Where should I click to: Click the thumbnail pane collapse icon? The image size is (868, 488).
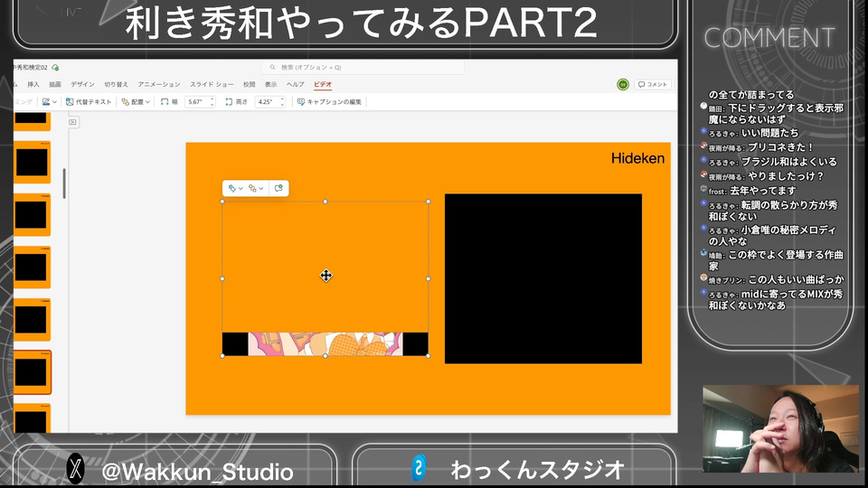(73, 122)
